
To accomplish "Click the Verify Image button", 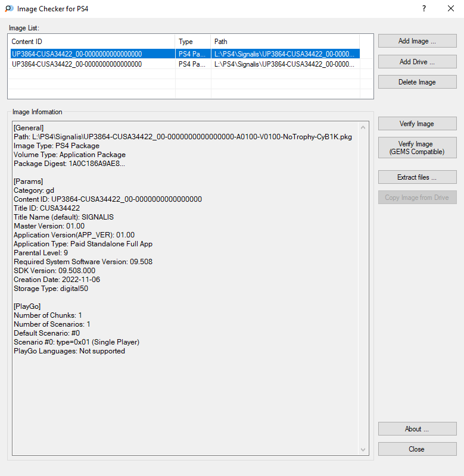I will point(417,124).
